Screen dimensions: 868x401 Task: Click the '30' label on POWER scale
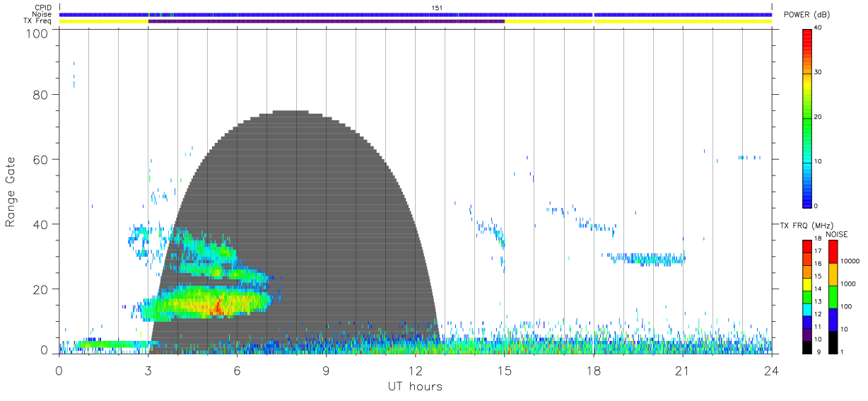coord(819,72)
